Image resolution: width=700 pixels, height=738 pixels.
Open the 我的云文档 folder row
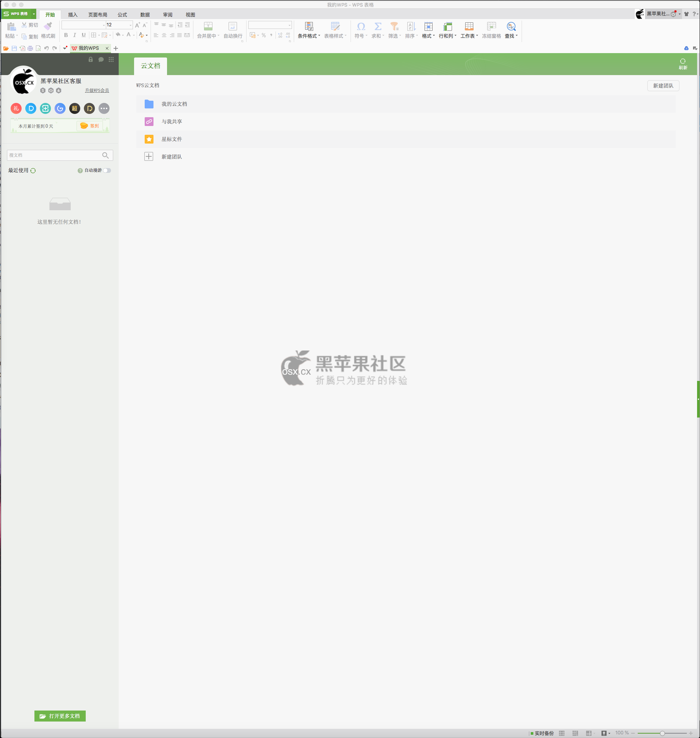click(406, 104)
